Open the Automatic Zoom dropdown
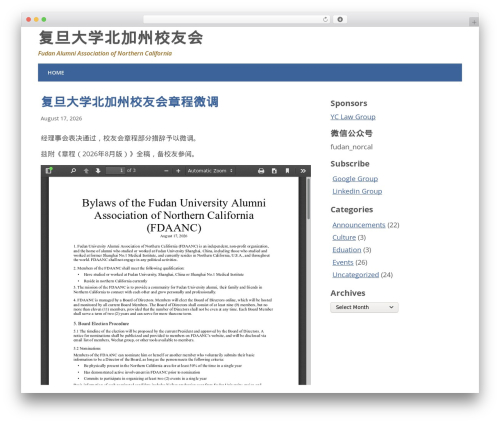Viewport: 500px width, 423px height. tap(210, 171)
